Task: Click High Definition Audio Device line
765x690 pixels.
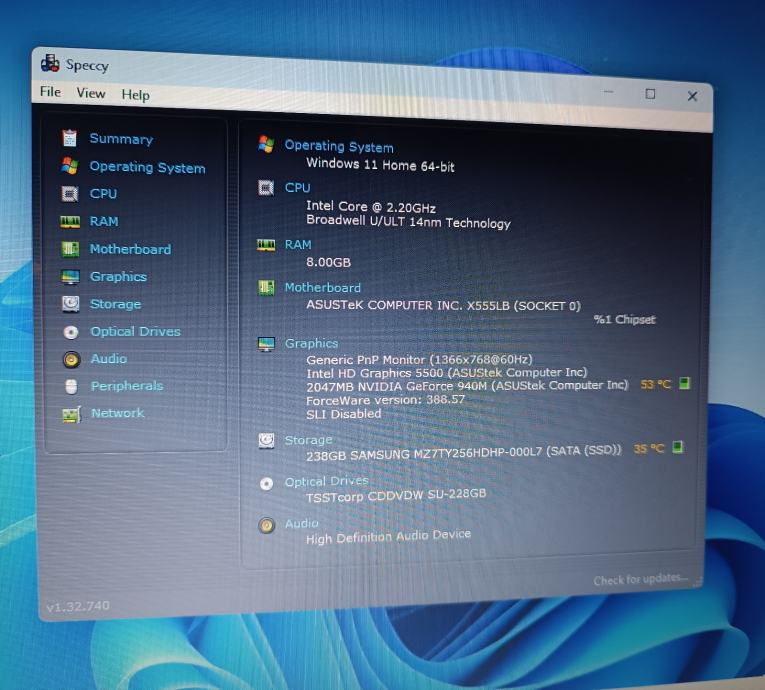Action: tap(388, 536)
